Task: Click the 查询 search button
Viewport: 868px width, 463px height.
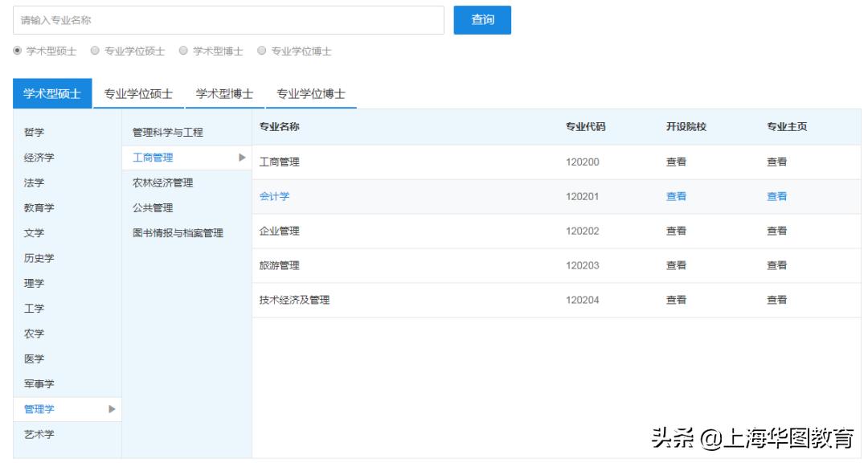Action: coord(483,20)
